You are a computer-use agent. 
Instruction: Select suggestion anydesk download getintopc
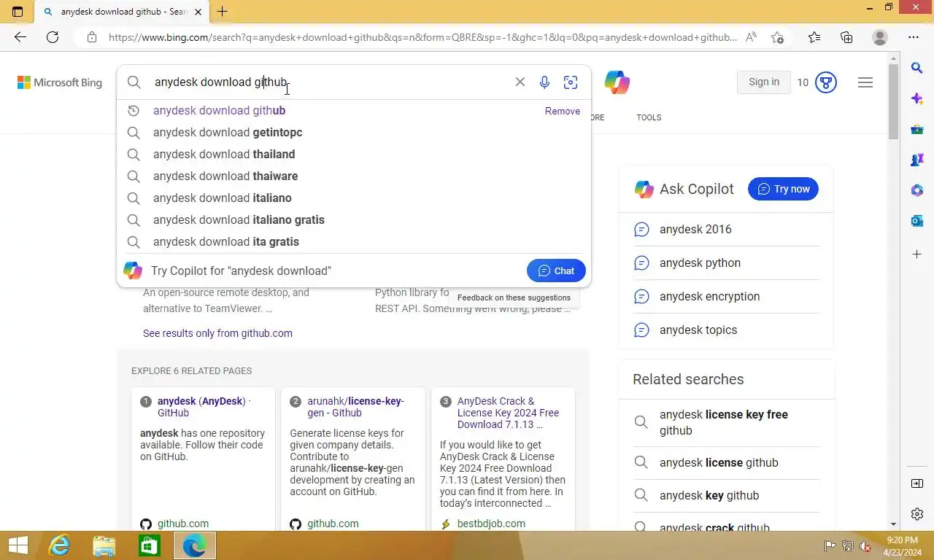point(354,133)
